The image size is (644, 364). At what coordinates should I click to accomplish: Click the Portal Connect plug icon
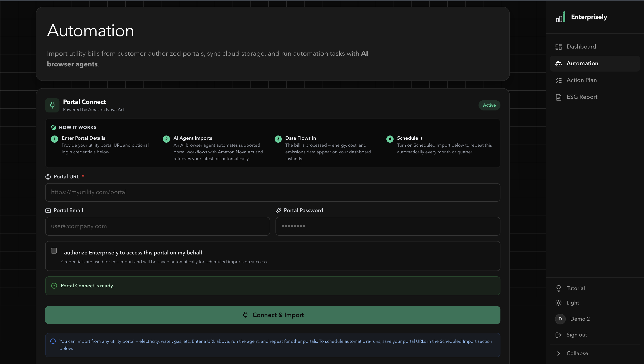[x=52, y=105]
